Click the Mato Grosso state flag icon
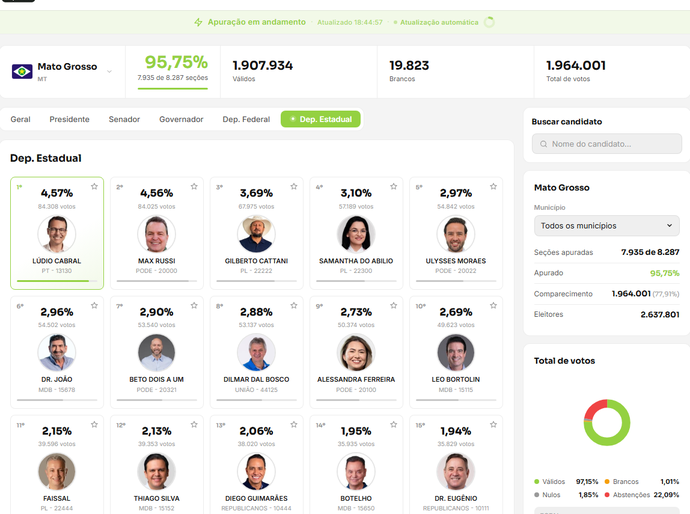Screen dimensions: 690x514 click(22, 71)
